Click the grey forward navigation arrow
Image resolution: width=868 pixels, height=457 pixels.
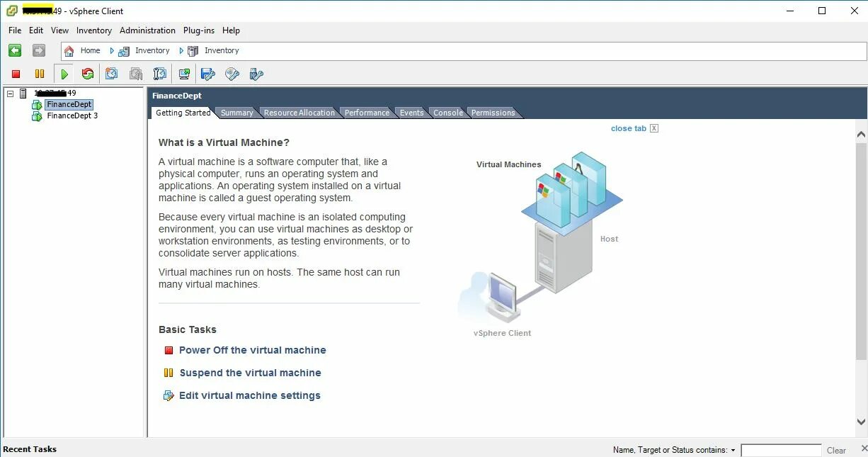click(x=39, y=50)
